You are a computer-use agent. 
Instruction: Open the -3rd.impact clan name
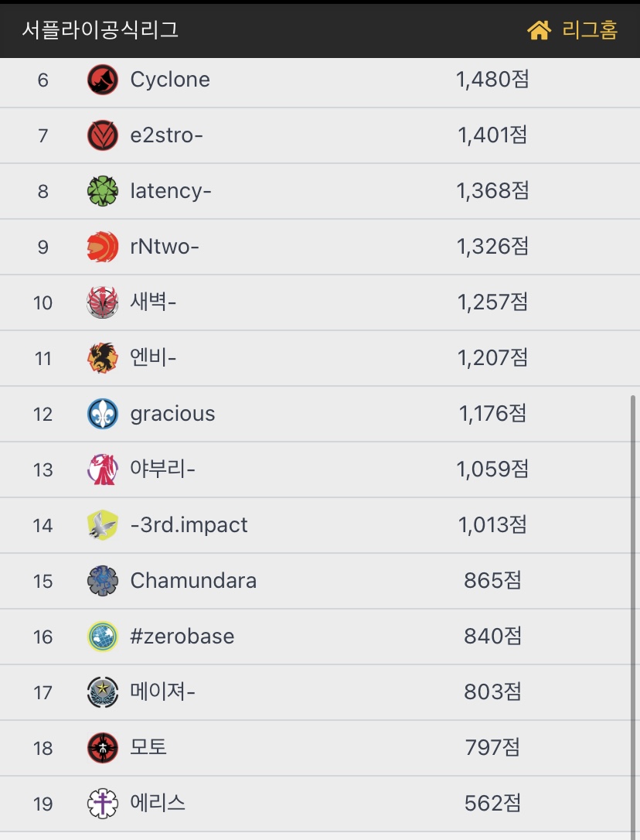[189, 525]
